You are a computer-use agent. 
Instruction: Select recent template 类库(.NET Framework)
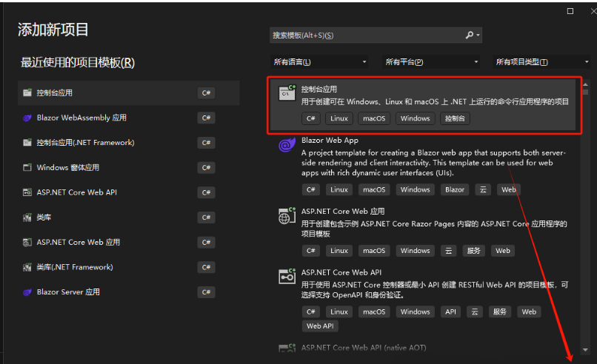128,267
